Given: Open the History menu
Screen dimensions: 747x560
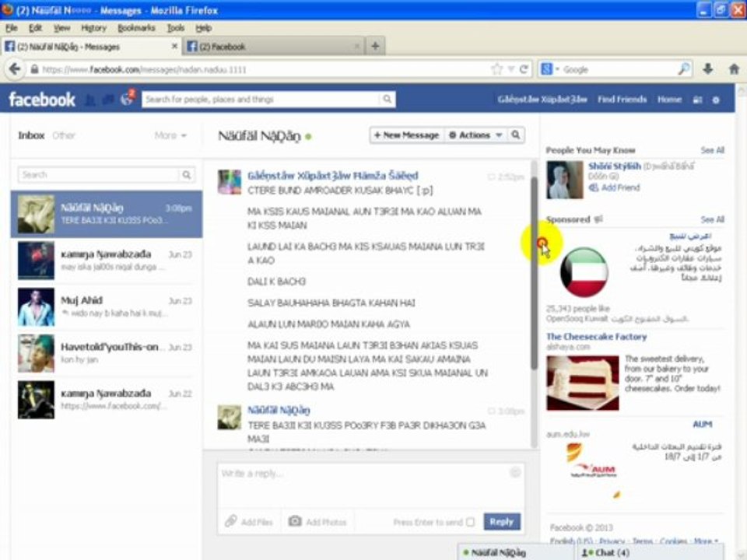Looking at the screenshot, I should pos(93,28).
